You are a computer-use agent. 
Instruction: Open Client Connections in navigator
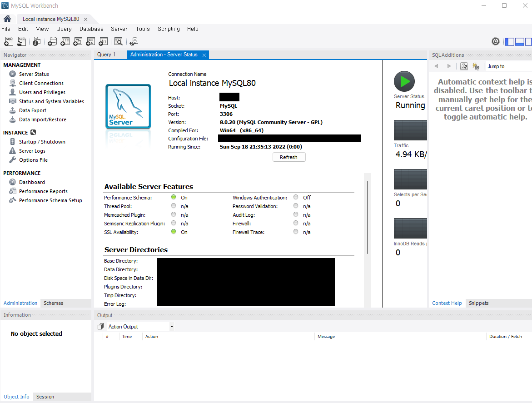tap(41, 83)
